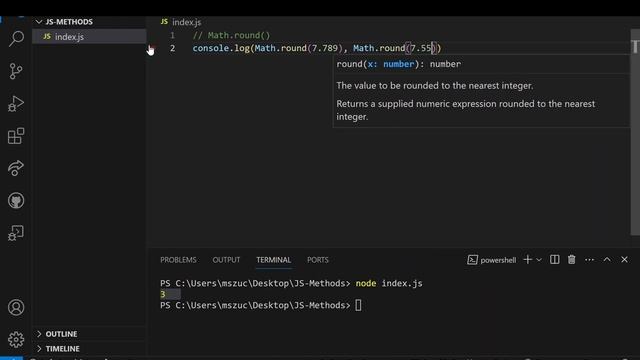Open the Manage settings gear
Screen dimensions: 640x360
[x=16, y=340]
